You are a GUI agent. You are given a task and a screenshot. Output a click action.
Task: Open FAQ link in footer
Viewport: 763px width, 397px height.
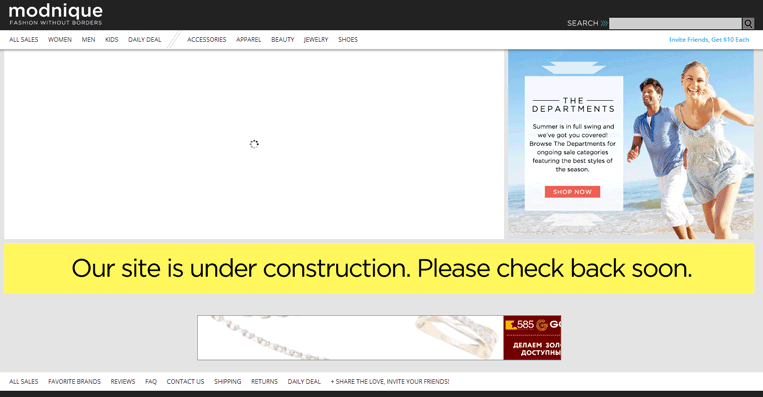click(x=151, y=382)
